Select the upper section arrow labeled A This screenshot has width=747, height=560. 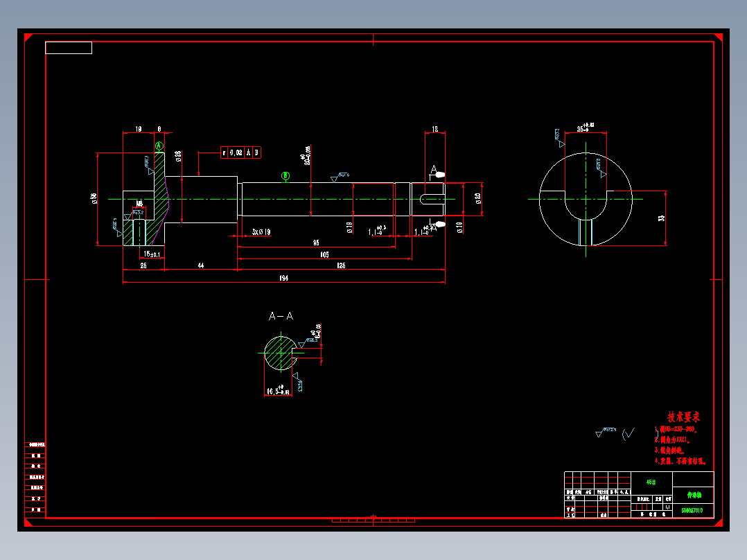(x=437, y=172)
